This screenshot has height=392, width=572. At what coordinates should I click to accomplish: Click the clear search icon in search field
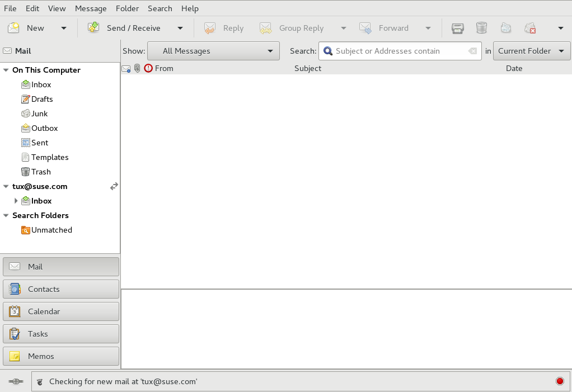[x=473, y=51]
